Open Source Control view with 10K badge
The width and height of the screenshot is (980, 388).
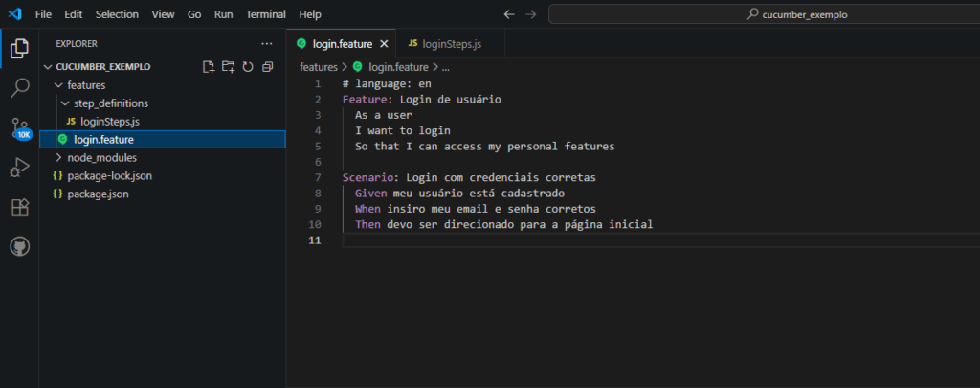pyautogui.click(x=19, y=128)
